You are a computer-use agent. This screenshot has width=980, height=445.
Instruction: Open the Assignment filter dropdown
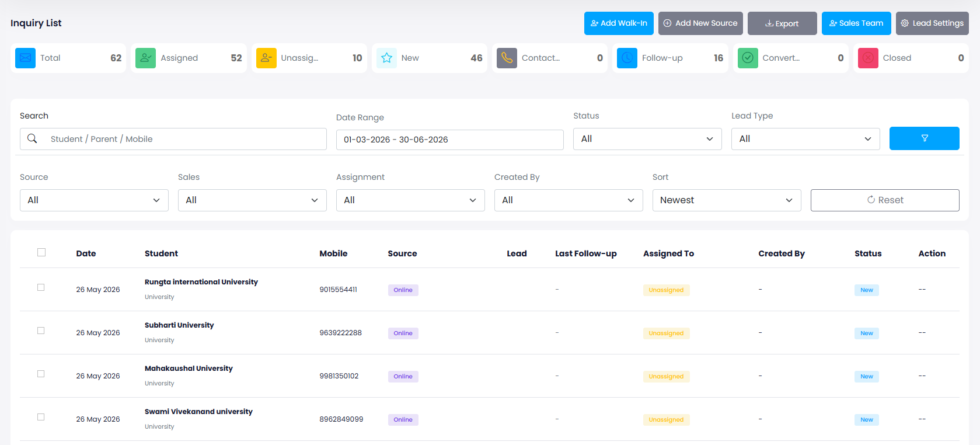(410, 200)
